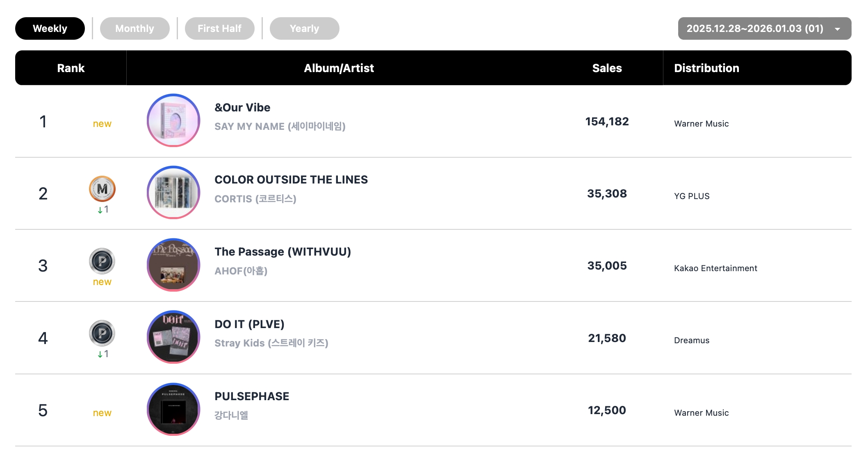Switch to the First Half chart tab
Screen dimensions: 868x453
[x=219, y=29]
